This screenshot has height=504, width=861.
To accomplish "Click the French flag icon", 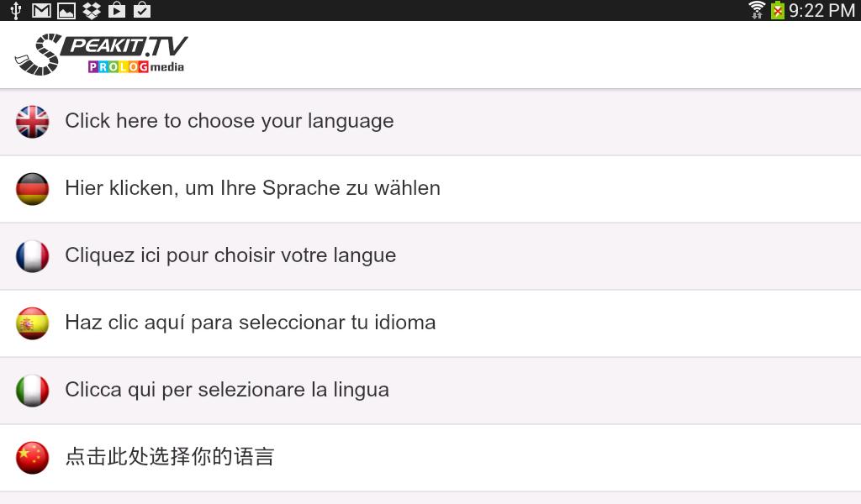I will (x=32, y=255).
